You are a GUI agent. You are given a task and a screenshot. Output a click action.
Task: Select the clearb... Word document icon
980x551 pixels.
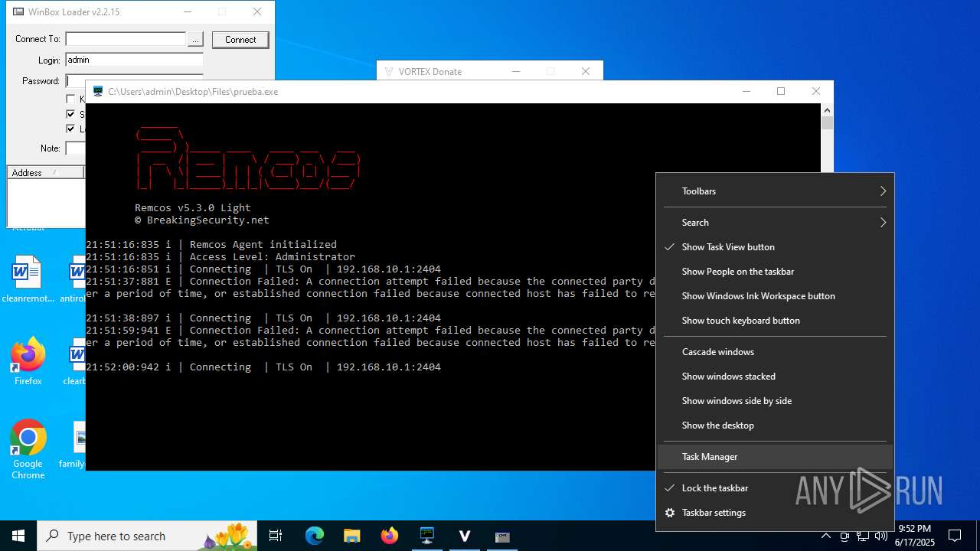tap(74, 362)
